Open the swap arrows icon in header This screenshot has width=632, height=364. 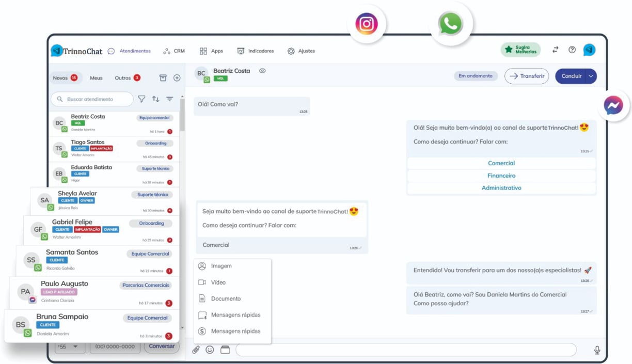point(555,50)
